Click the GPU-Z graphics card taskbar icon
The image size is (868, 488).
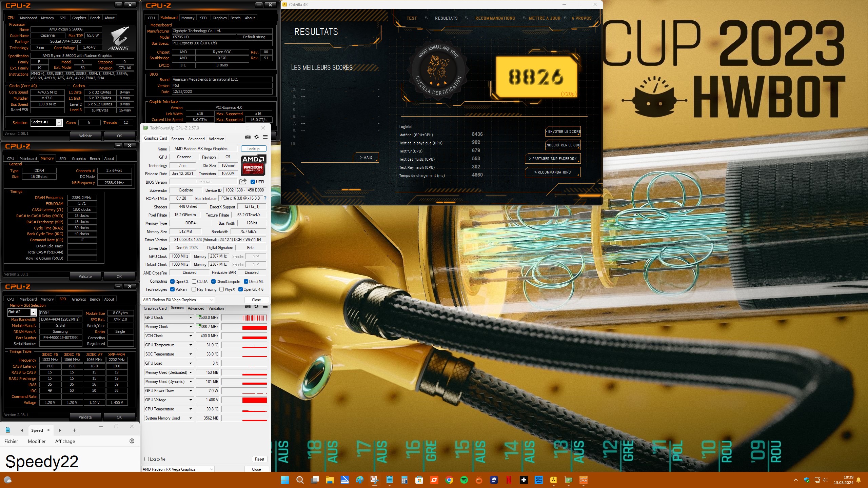tap(569, 480)
